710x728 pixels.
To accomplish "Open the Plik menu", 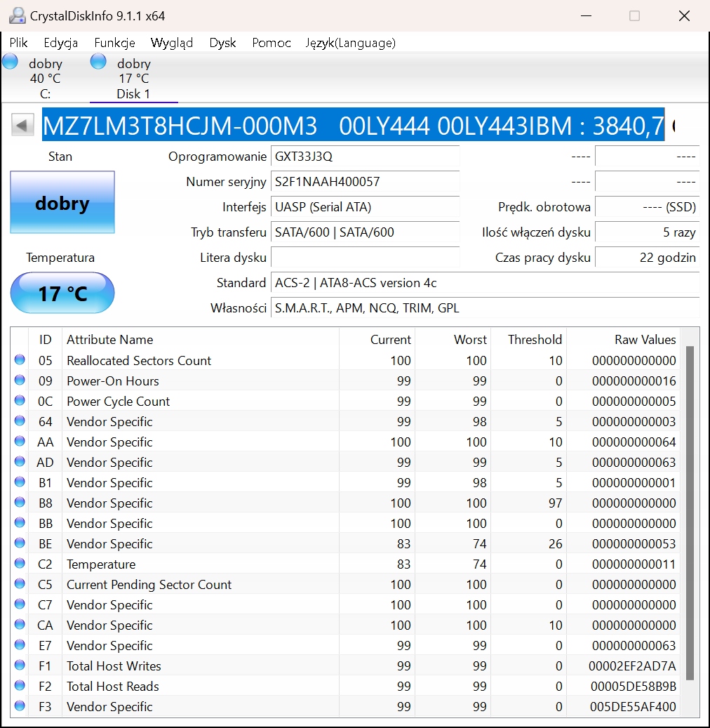I will pos(19,43).
